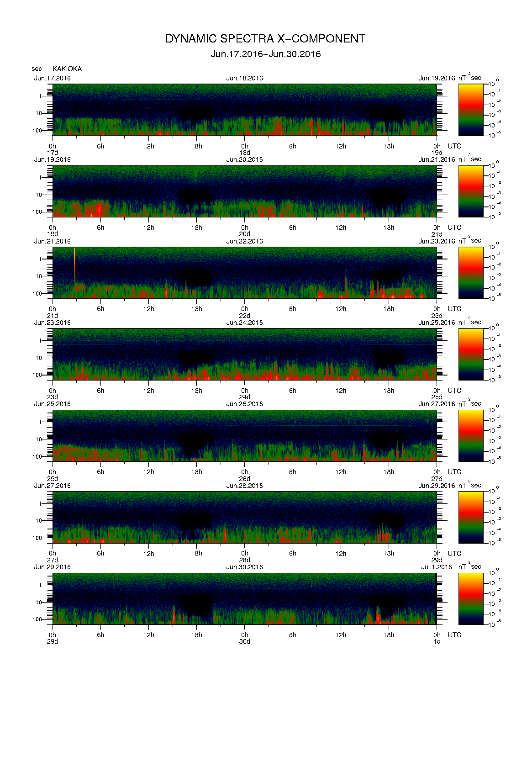Click the Jun.30.2016 date label
This screenshot has height=767, width=532.
coord(245,567)
